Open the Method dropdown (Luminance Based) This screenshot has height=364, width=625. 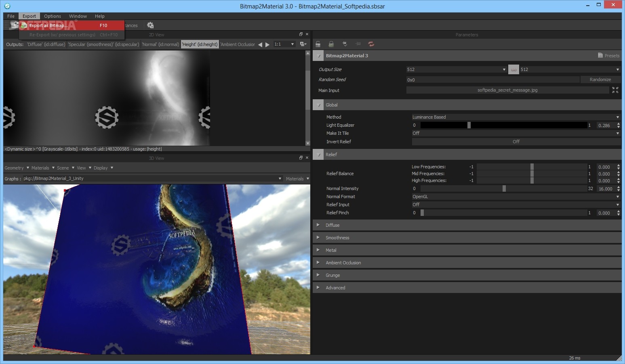[x=516, y=117]
